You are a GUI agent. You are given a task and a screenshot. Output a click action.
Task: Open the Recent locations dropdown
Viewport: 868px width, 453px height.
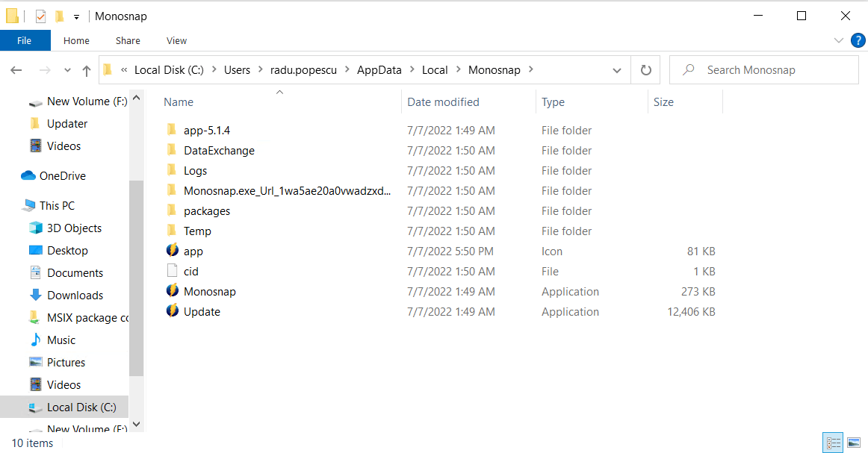tap(67, 70)
